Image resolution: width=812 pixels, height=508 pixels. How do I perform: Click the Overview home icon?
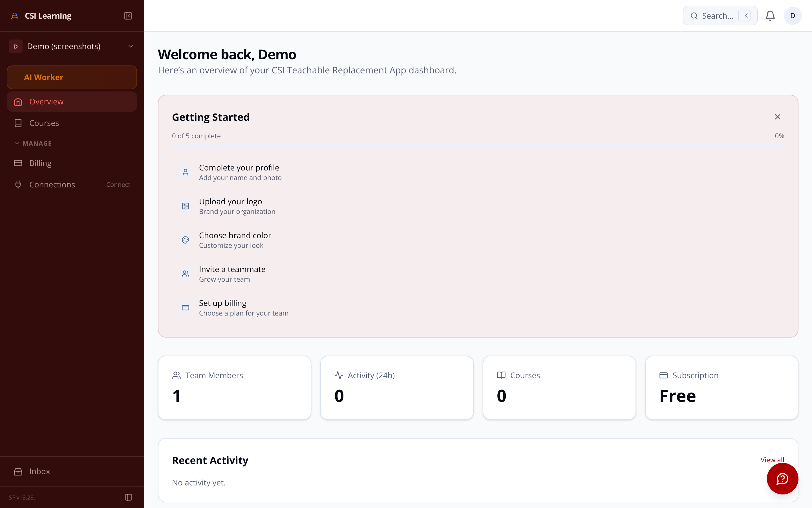[18, 102]
